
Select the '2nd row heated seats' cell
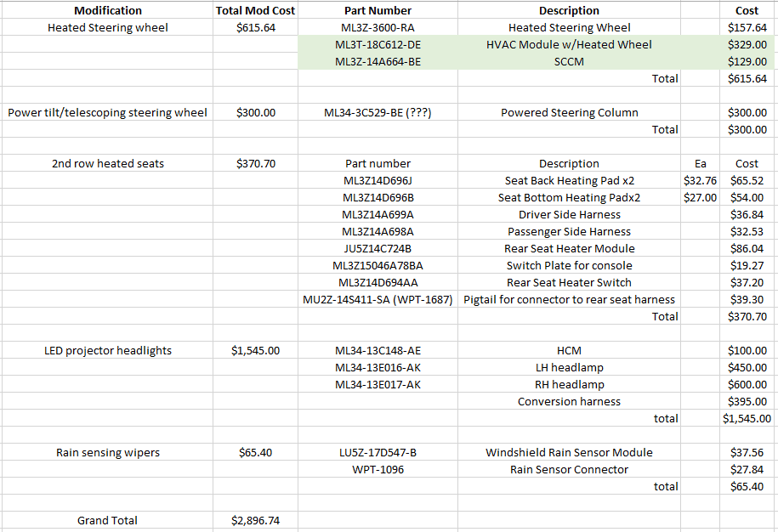108,164
